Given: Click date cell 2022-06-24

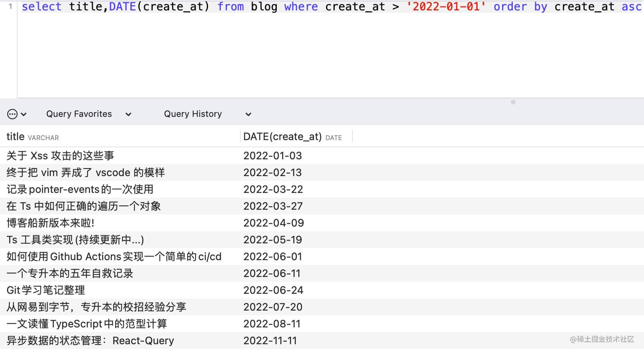Looking at the screenshot, I should coord(273,290).
